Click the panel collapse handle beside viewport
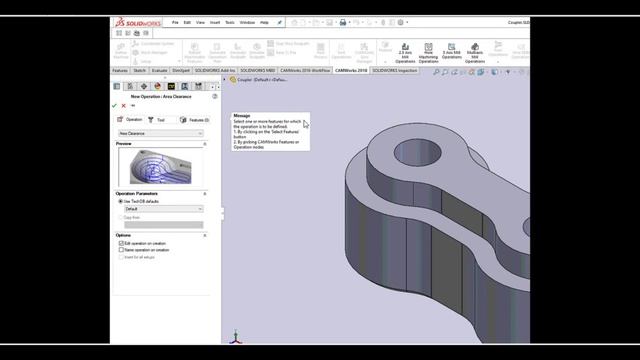 (222, 213)
